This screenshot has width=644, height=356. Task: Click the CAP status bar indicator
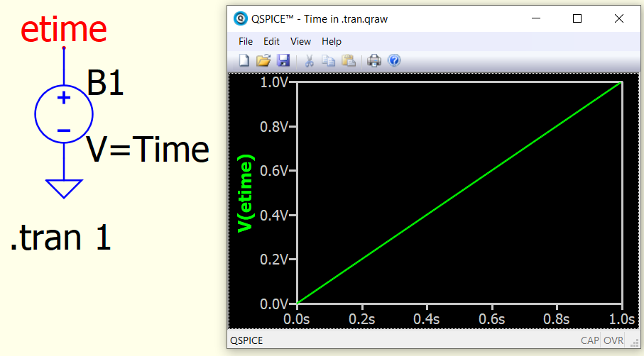click(590, 340)
